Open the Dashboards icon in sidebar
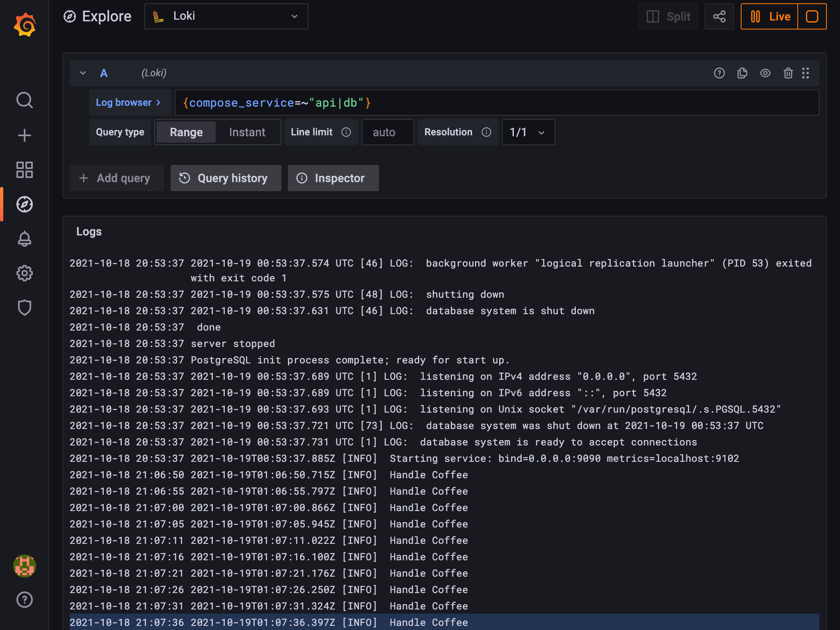 [x=25, y=170]
